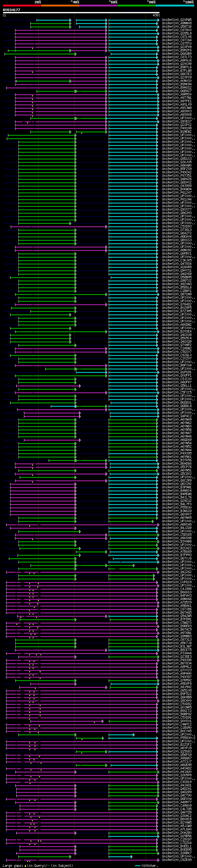Select hit UniRef100_P61247
This screenshot has height=868, width=197.
click(x=176, y=192)
